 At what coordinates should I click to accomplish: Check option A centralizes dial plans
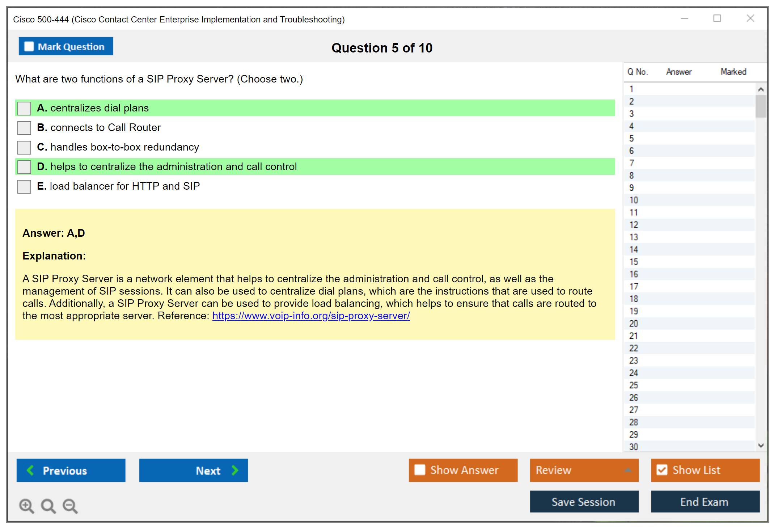point(24,108)
